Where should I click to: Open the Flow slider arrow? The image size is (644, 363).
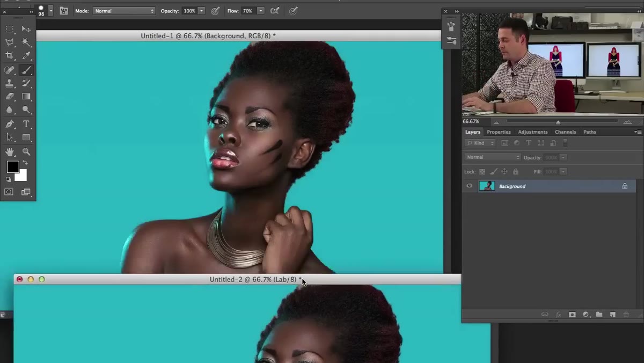click(260, 11)
